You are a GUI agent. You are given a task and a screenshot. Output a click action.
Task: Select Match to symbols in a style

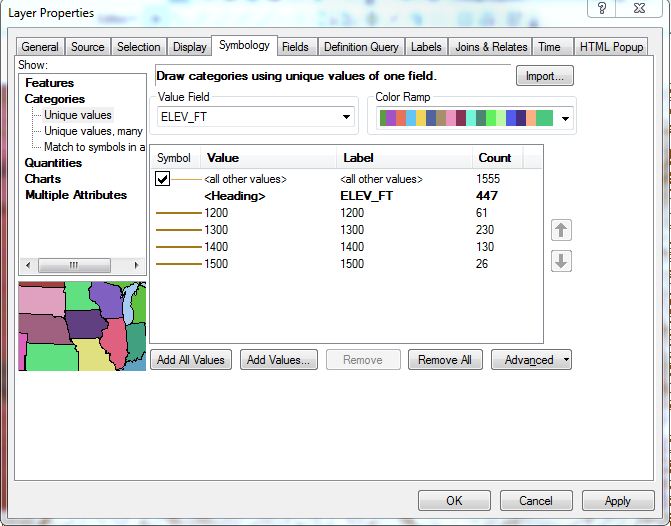click(x=95, y=147)
